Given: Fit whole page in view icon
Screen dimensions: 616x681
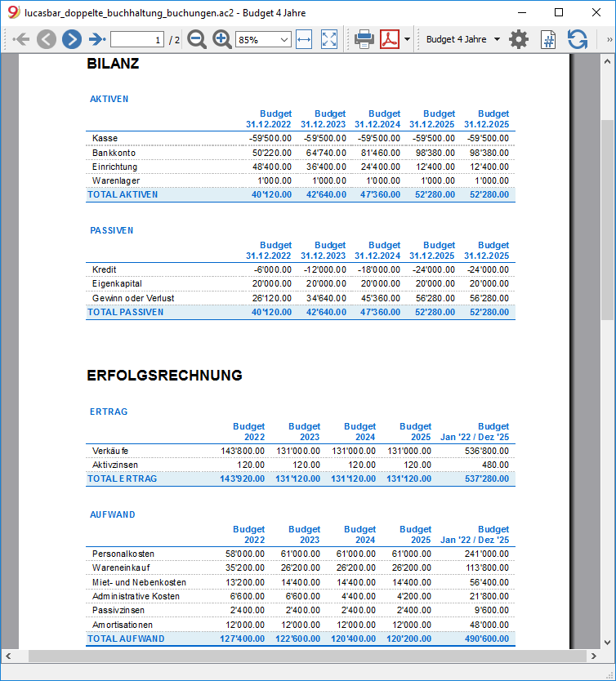Looking at the screenshot, I should point(329,39).
